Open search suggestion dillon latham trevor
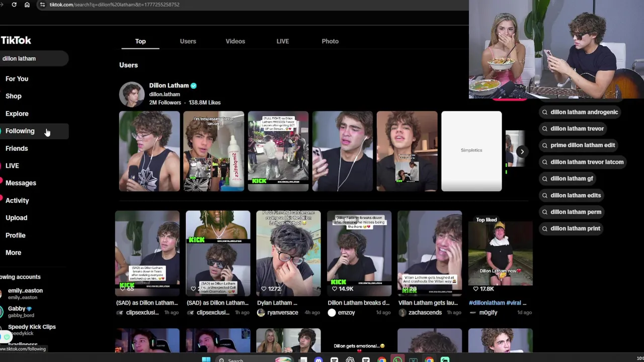Screen dimensions: 644x362 point(572,129)
